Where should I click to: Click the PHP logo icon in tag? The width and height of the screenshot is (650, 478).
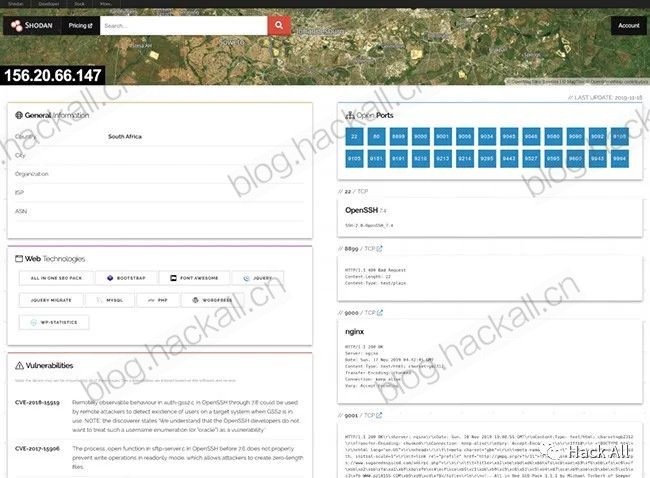151,300
